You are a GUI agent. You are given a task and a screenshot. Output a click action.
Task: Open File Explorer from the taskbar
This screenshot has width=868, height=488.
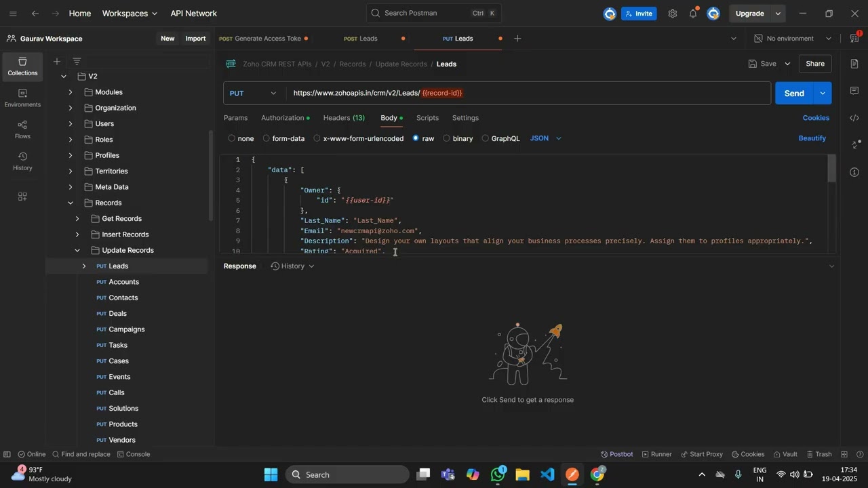click(x=522, y=474)
